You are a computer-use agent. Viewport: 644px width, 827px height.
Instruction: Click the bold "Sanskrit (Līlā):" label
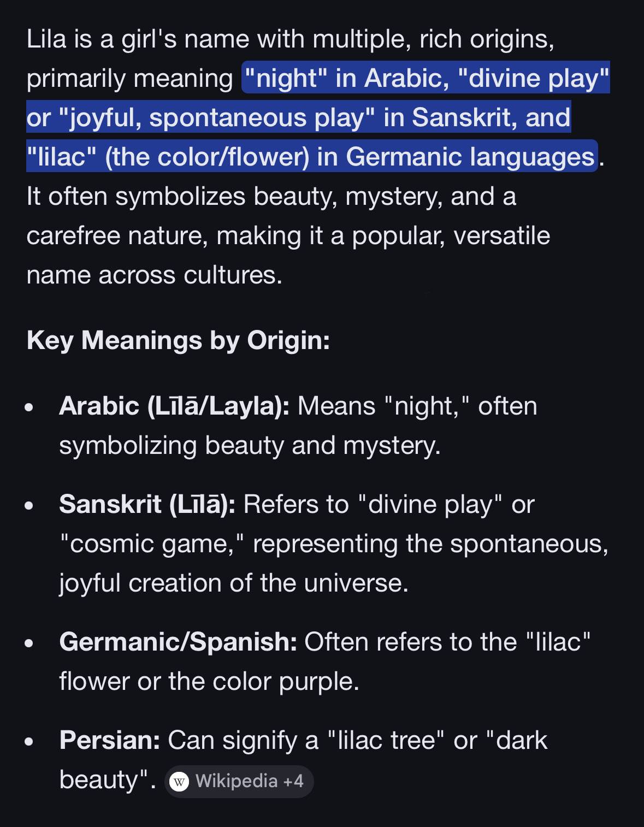(x=147, y=504)
